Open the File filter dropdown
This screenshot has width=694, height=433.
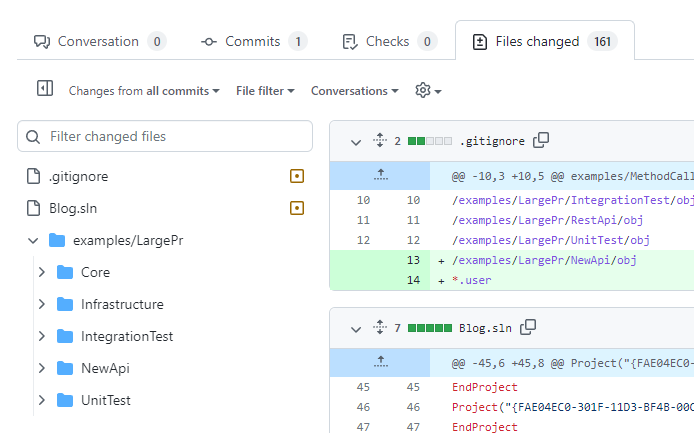pos(265,91)
